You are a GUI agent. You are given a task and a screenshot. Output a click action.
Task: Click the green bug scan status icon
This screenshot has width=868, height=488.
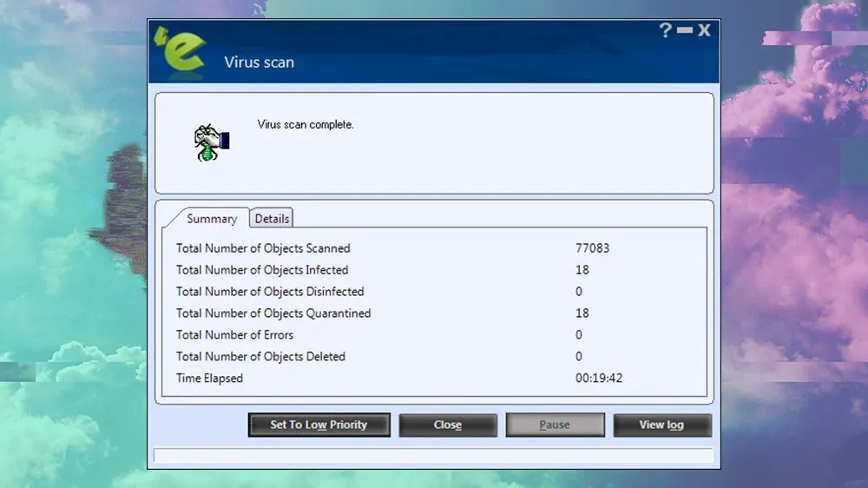point(210,142)
